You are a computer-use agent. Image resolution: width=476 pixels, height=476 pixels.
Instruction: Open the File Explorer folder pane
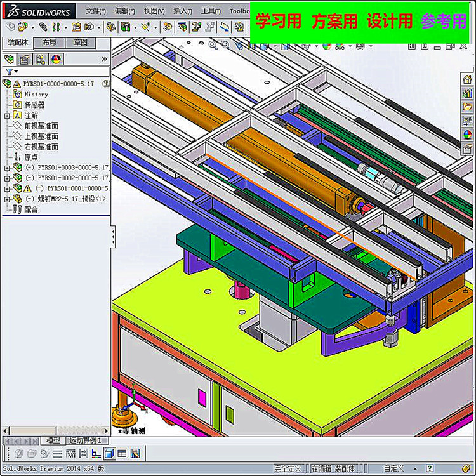[x=467, y=107]
